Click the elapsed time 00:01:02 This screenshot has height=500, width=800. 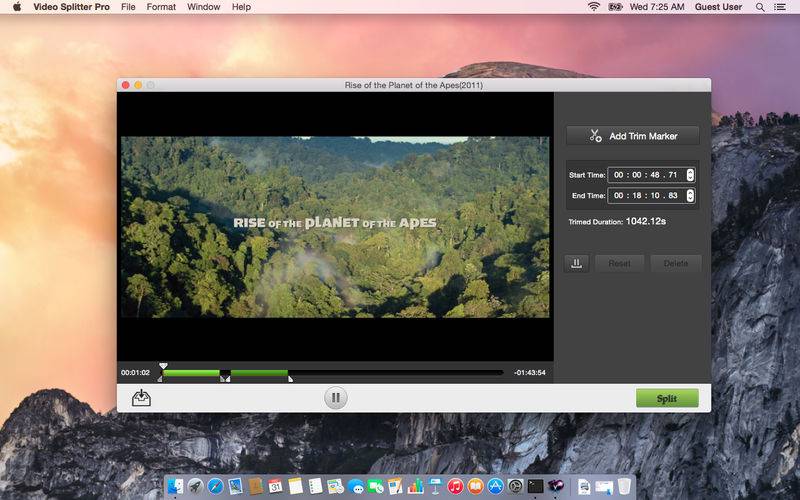tap(135, 373)
